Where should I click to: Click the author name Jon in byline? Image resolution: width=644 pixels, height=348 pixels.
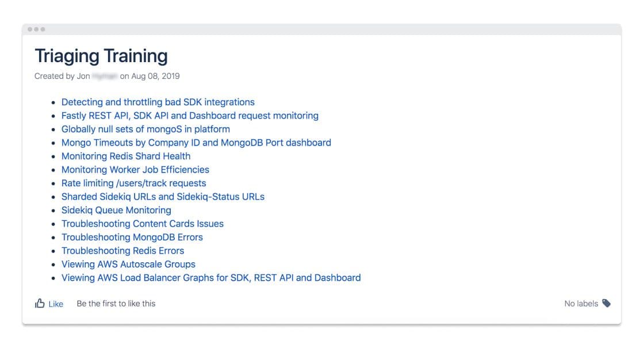[x=83, y=76]
